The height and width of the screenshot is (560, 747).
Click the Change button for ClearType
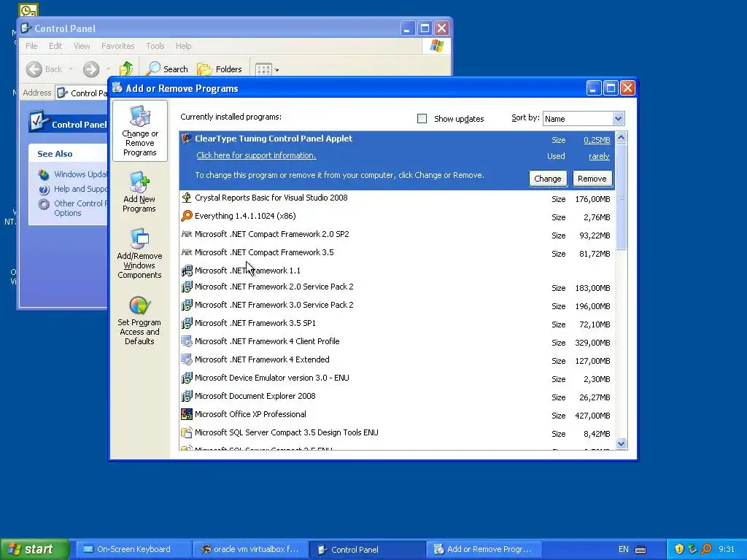pyautogui.click(x=548, y=179)
